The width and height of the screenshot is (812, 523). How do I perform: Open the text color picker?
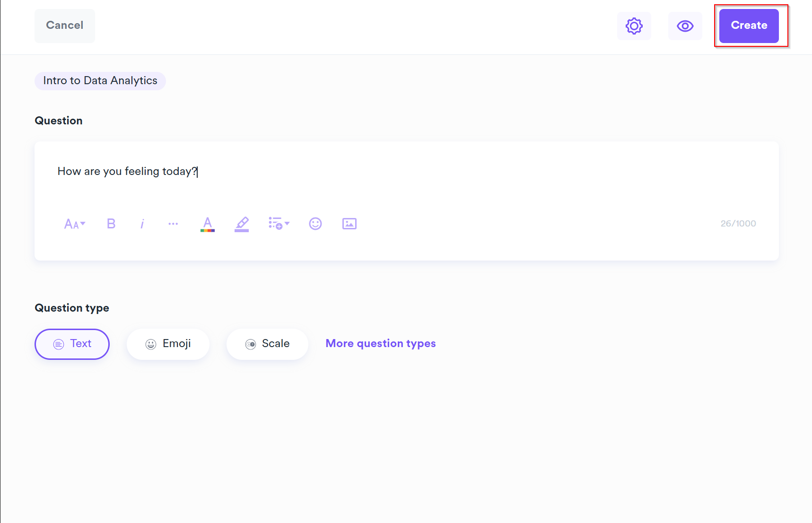coord(208,224)
